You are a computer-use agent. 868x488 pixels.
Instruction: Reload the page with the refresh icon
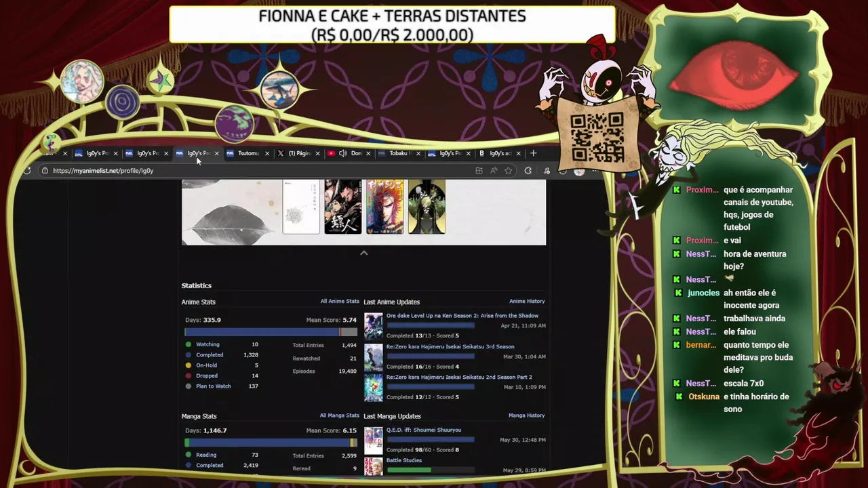click(26, 171)
